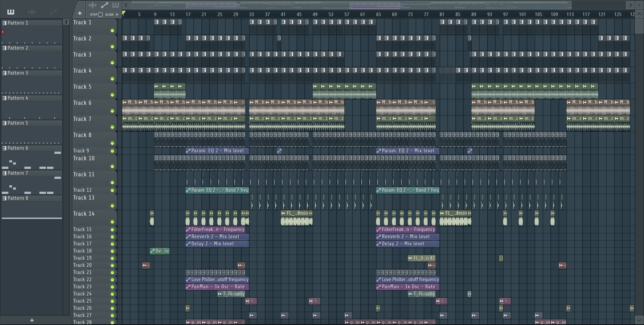Toggle the STEP edit mode checkbox
The height and width of the screenshot is (325, 644).
(x=100, y=15)
